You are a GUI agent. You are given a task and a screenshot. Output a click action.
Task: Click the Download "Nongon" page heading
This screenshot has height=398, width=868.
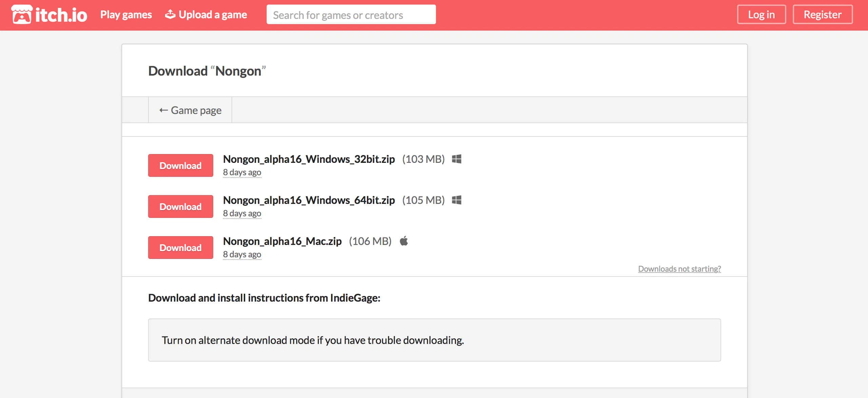[207, 71]
